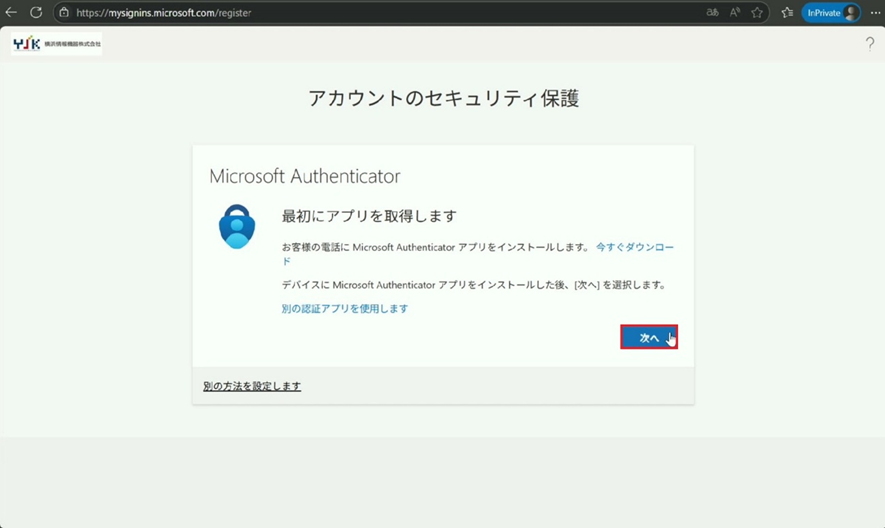Select the 別の認証アプリを使用します link
The width and height of the screenshot is (885, 528).
coord(345,309)
